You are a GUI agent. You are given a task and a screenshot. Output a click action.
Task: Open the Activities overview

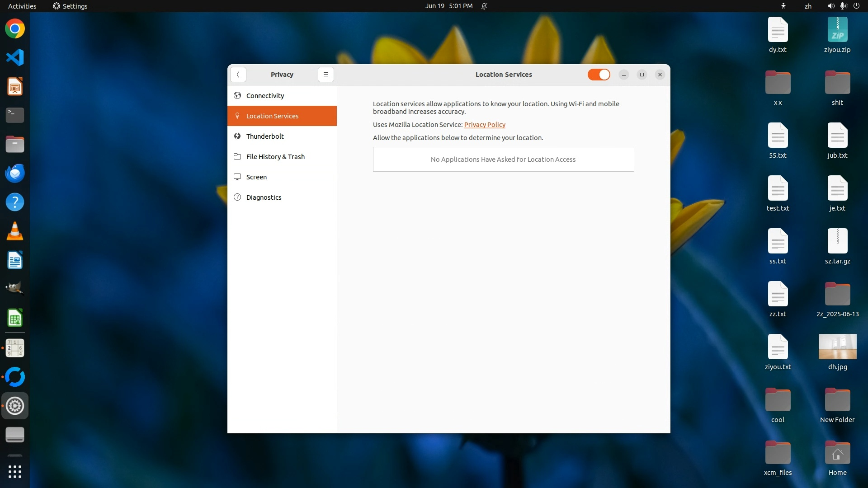pos(22,6)
